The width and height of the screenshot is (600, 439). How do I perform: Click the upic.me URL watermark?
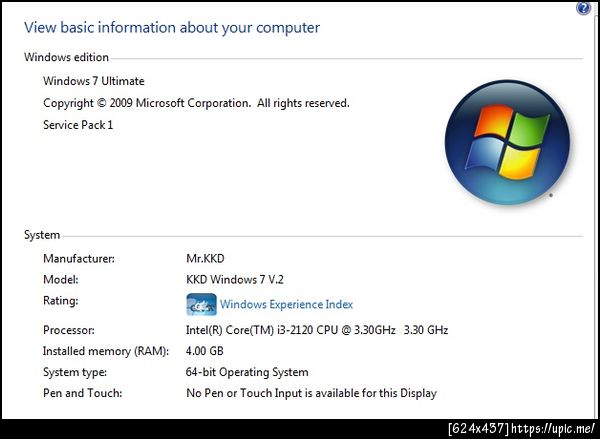coord(554,429)
